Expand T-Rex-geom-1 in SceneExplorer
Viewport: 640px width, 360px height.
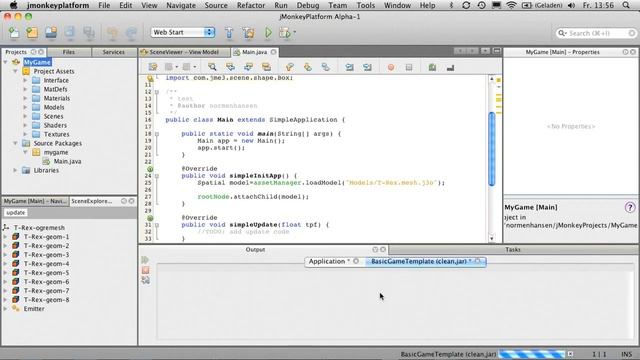tap(5, 237)
